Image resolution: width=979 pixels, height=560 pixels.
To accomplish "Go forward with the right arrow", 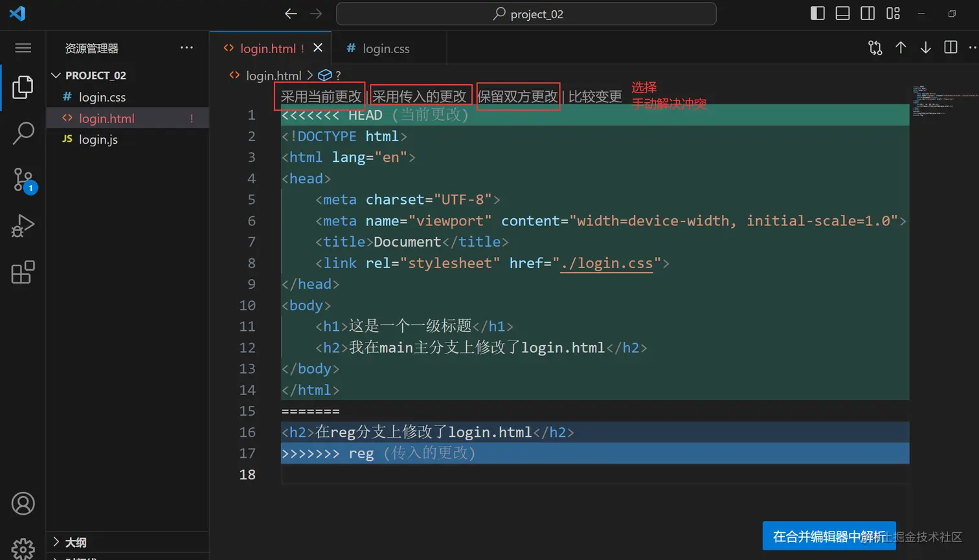I will click(315, 14).
